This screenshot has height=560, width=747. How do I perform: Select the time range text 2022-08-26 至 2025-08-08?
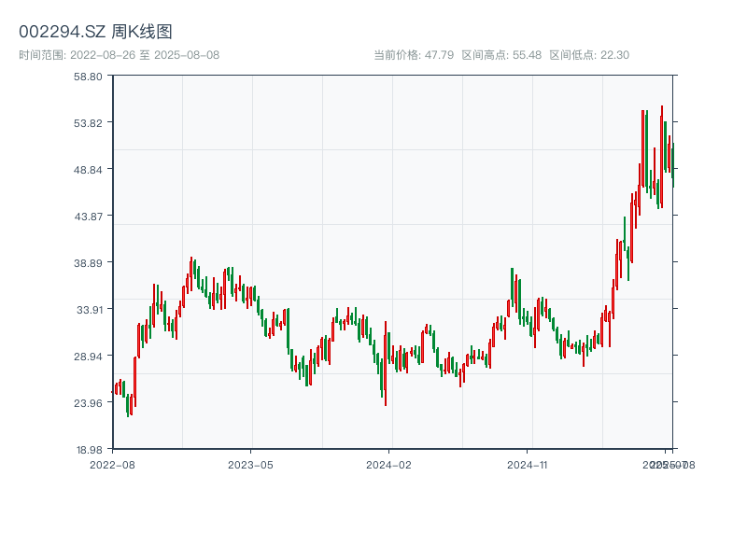point(145,55)
